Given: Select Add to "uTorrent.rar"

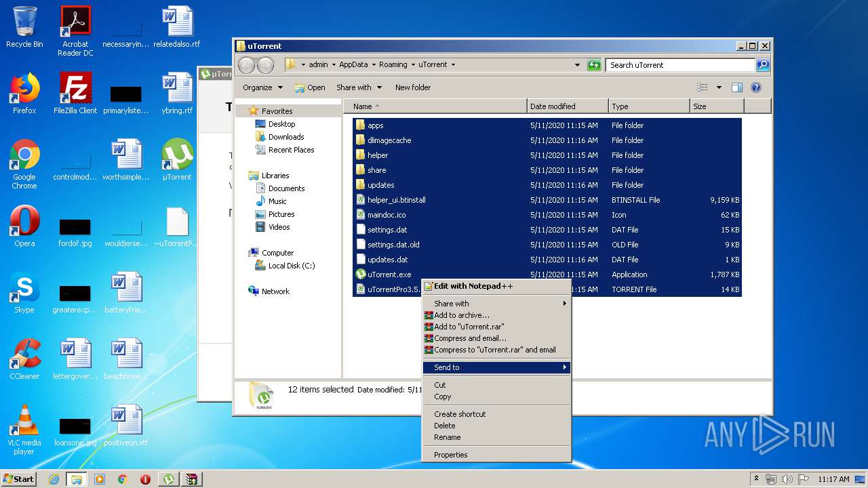Looking at the screenshot, I should click(x=496, y=327).
